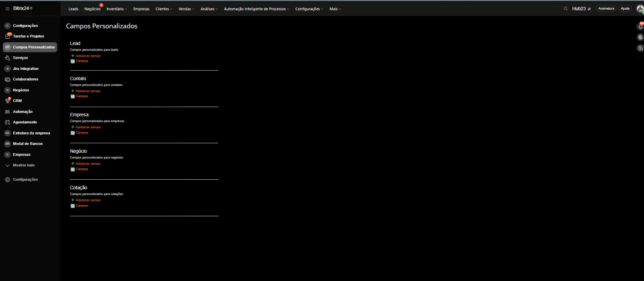Click Adicionar campo under Lead
The image size is (644, 281).
pos(88,56)
